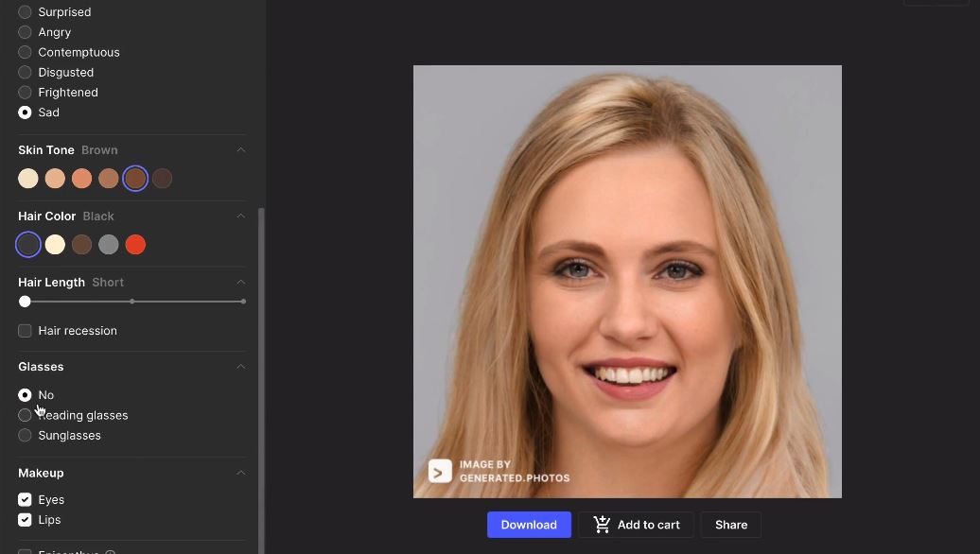980x554 pixels.
Task: Click the blue Download button
Action: point(529,525)
